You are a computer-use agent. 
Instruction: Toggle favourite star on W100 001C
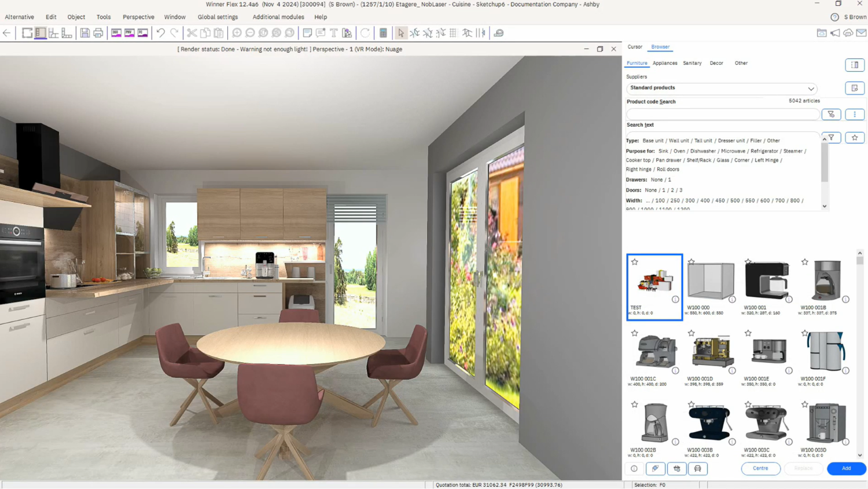click(x=635, y=333)
